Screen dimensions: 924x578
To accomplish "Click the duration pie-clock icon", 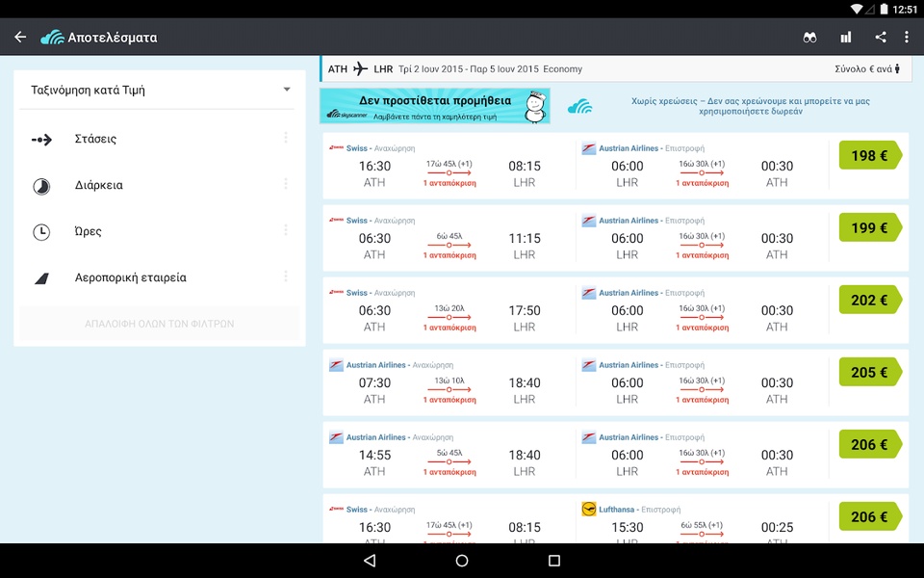I will [41, 186].
